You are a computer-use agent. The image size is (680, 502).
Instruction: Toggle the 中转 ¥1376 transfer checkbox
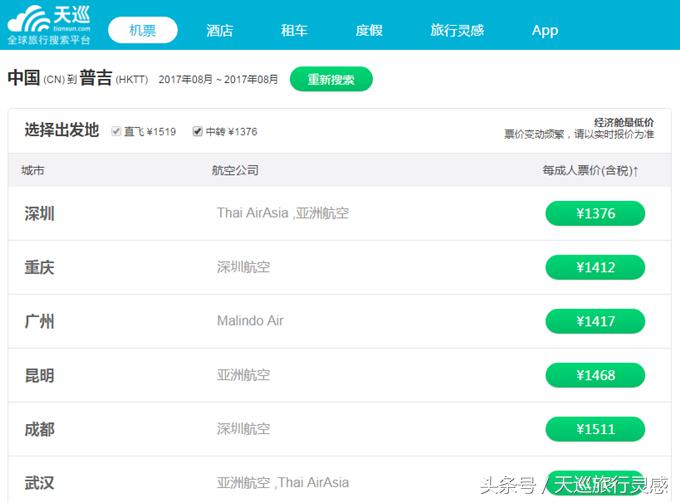[x=197, y=131]
